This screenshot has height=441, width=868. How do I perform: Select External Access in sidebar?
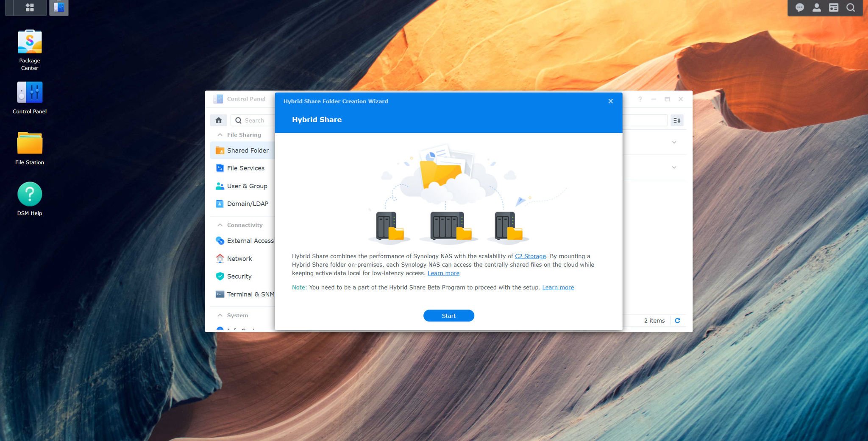pyautogui.click(x=242, y=241)
